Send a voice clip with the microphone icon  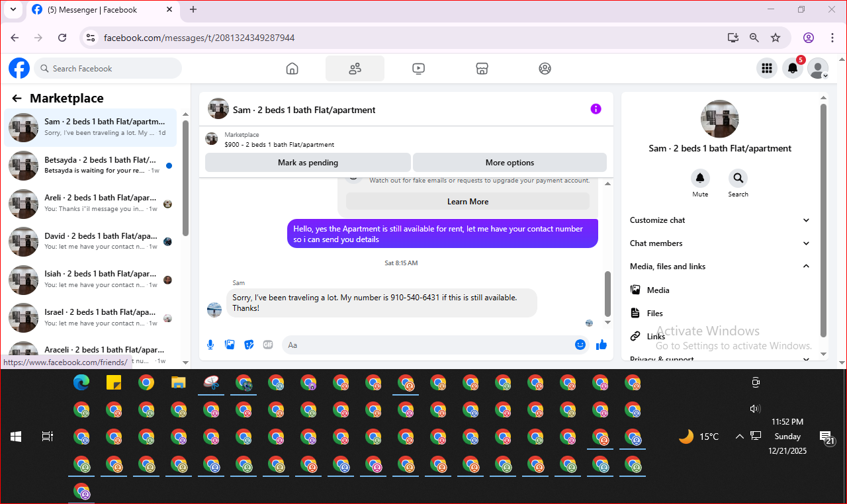[210, 345]
